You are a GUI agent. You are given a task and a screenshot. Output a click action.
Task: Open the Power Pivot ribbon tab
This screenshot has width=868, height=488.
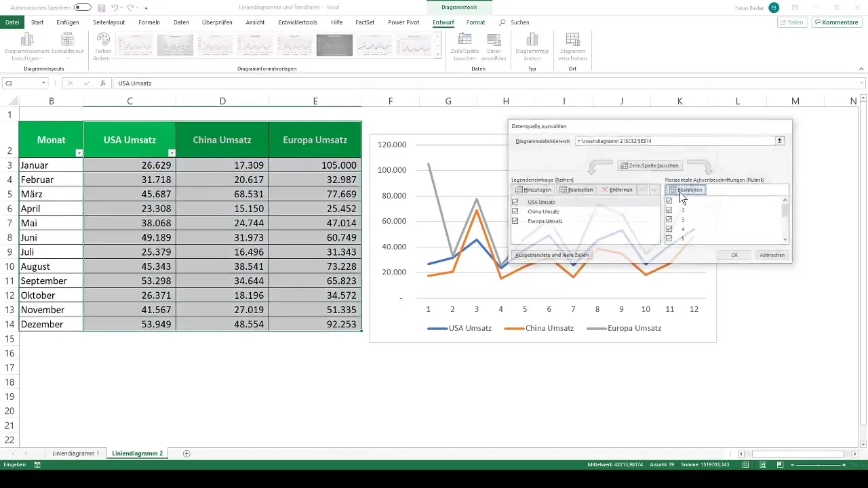coord(403,22)
